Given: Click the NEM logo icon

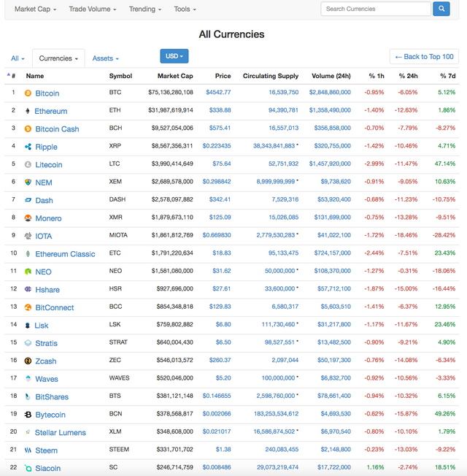Looking at the screenshot, I should [28, 183].
